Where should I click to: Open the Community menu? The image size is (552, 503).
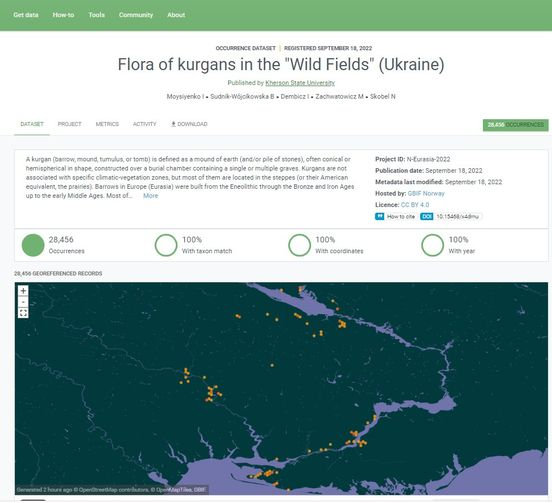(x=136, y=15)
